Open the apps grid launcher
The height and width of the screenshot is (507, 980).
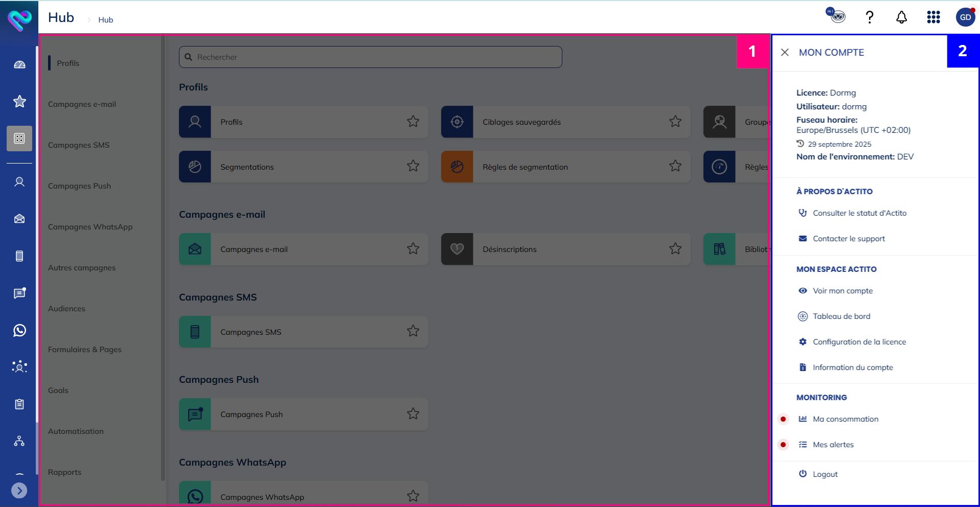point(933,17)
